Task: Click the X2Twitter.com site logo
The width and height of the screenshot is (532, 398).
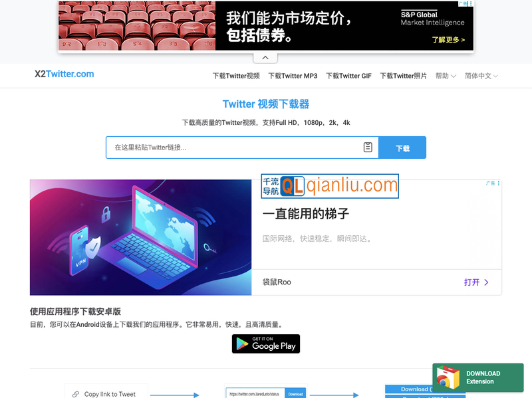Action: [65, 74]
